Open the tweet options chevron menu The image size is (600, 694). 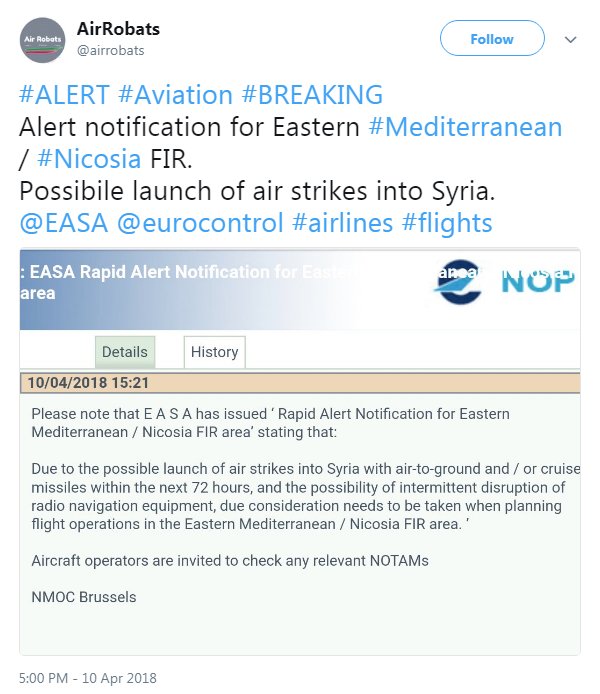click(571, 40)
